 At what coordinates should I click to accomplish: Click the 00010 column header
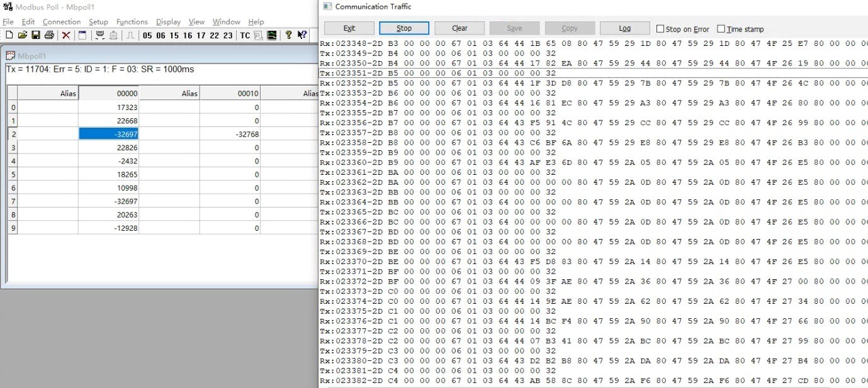pos(230,93)
